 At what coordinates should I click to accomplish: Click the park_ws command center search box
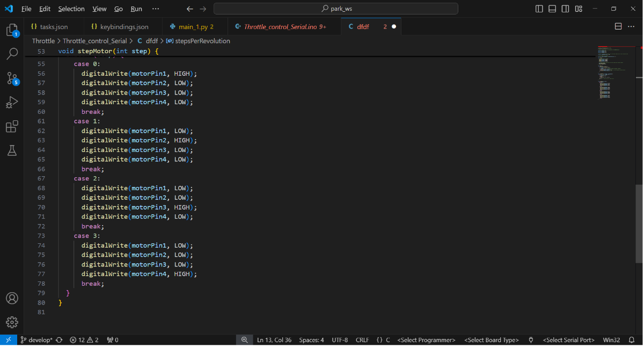336,9
